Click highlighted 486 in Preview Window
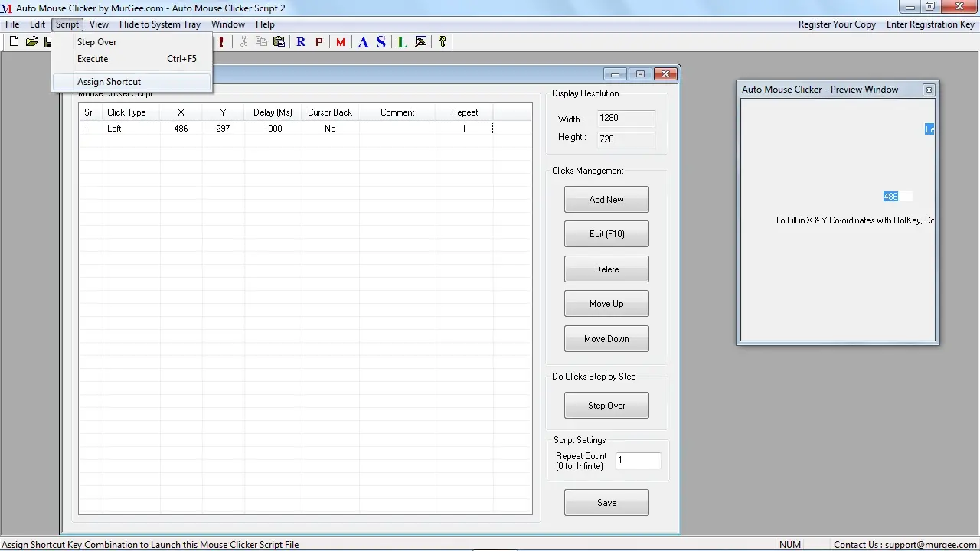The height and width of the screenshot is (551, 980). 890,197
